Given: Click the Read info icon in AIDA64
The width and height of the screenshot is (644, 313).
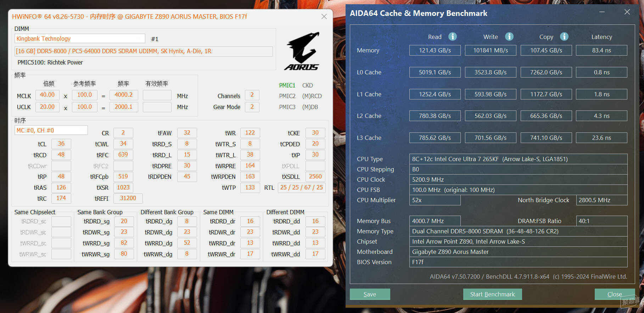Looking at the screenshot, I should tap(453, 36).
